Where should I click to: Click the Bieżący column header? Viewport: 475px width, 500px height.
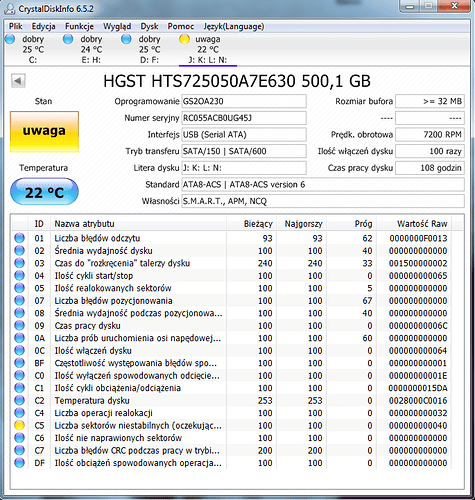(252, 224)
